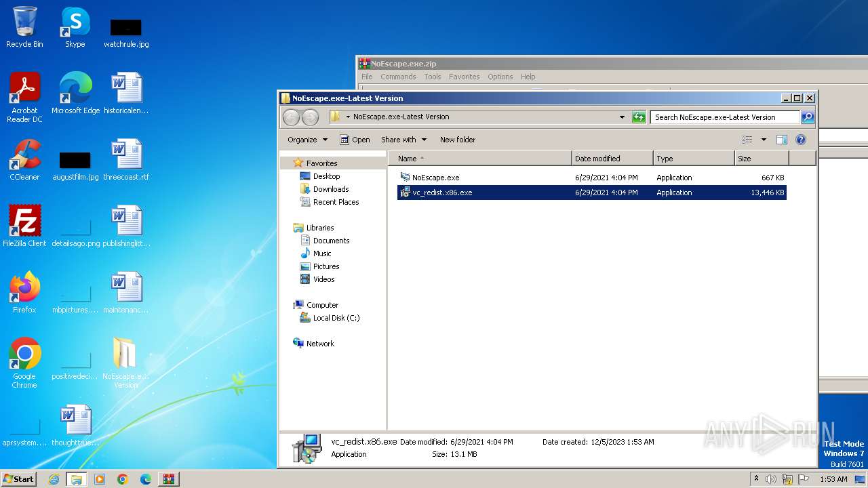Launch Google Chrome desktop shortcut
The width and height of the screenshot is (868, 488).
point(24,363)
